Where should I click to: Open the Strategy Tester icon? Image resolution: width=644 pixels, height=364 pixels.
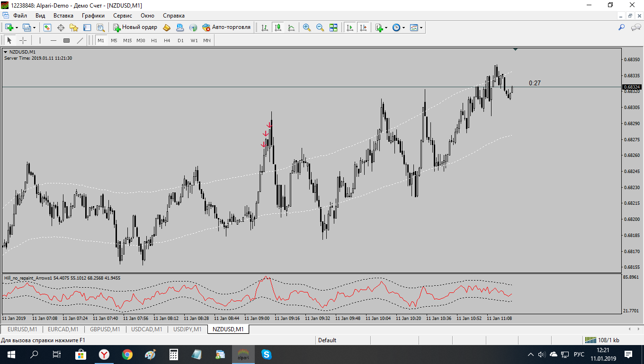(100, 27)
